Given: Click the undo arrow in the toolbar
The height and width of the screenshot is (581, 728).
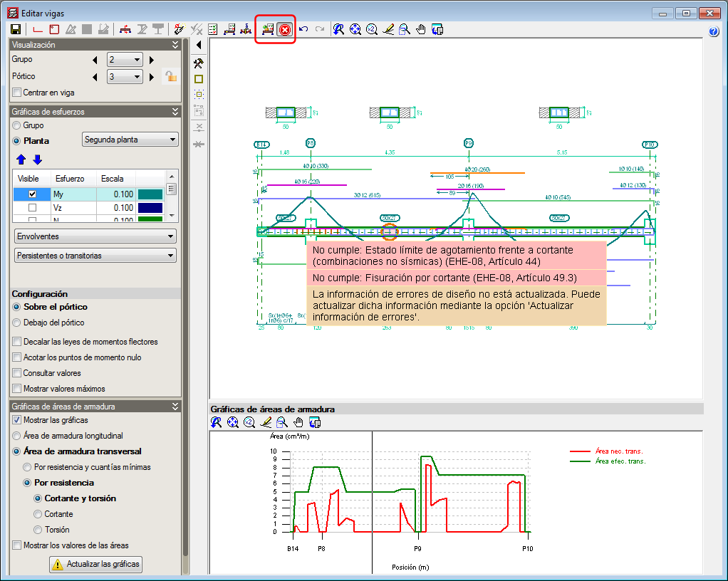Looking at the screenshot, I should tap(303, 29).
